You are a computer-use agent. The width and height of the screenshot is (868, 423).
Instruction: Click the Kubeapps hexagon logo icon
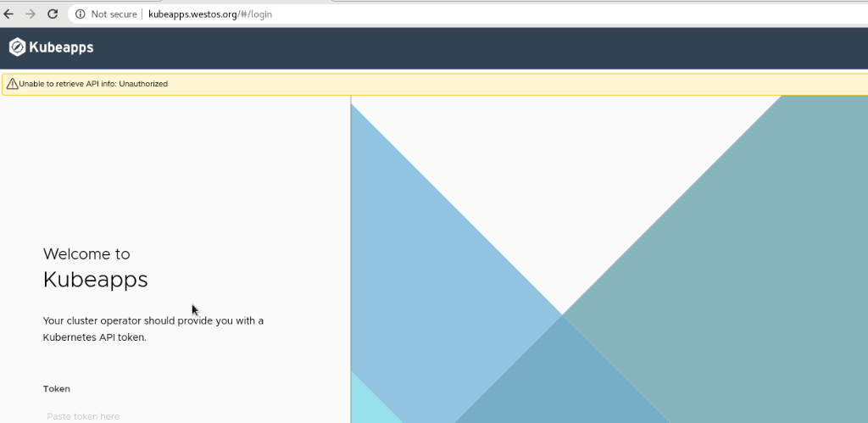tap(17, 47)
